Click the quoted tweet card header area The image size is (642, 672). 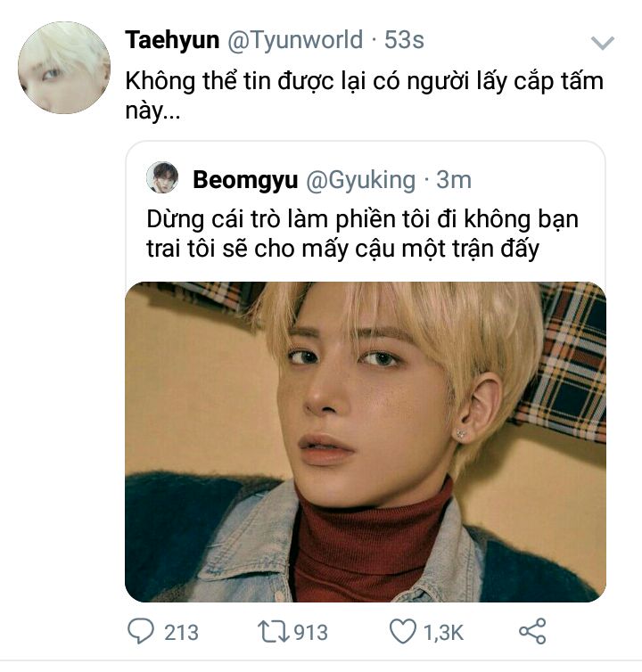(x=366, y=179)
